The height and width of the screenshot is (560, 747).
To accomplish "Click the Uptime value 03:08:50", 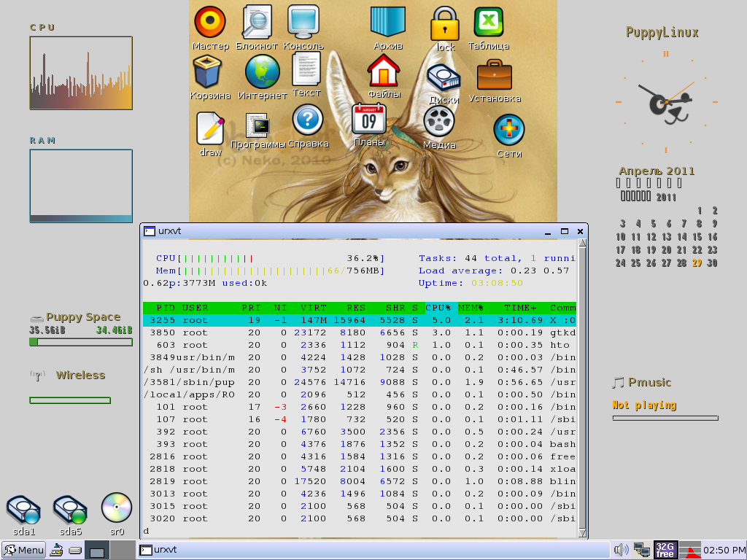I will (497, 283).
